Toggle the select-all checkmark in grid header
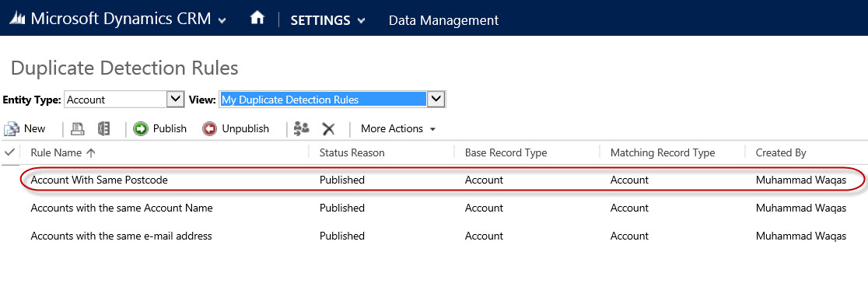This screenshot has width=868, height=294. click(9, 152)
